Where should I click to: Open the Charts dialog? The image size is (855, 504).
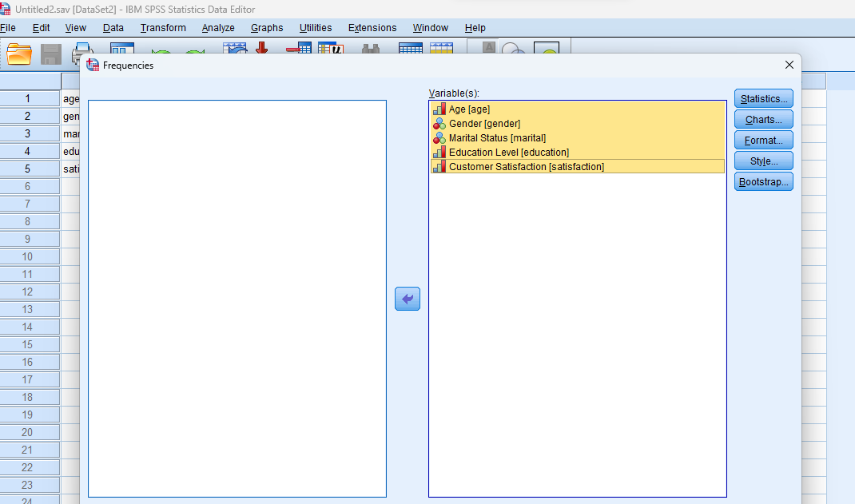(x=763, y=119)
